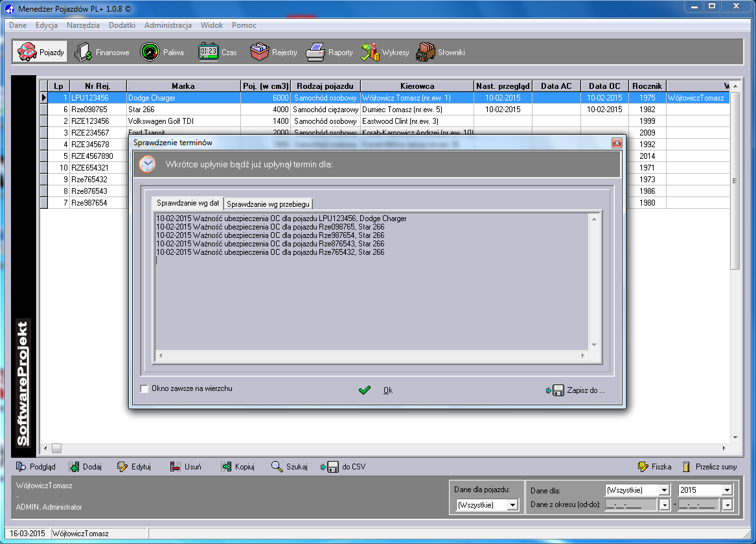756x544 pixels.
Task: Export table using do CSV
Action: tap(332, 467)
